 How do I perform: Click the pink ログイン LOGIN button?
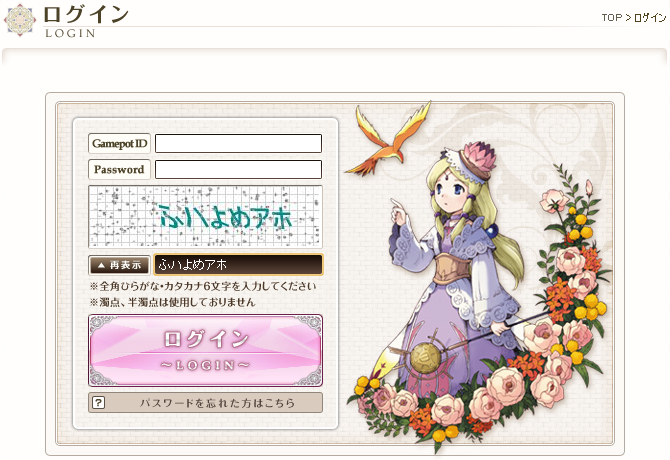click(x=206, y=351)
